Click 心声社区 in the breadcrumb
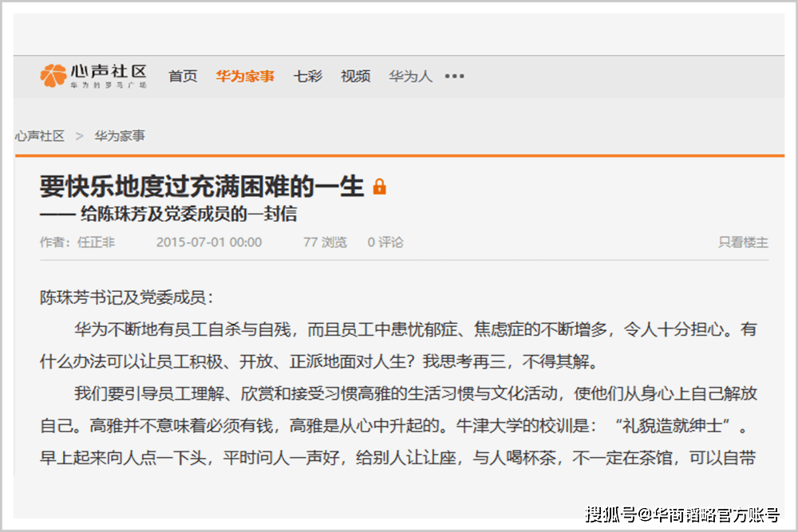Image resolution: width=798 pixels, height=532 pixels. pyautogui.click(x=40, y=136)
